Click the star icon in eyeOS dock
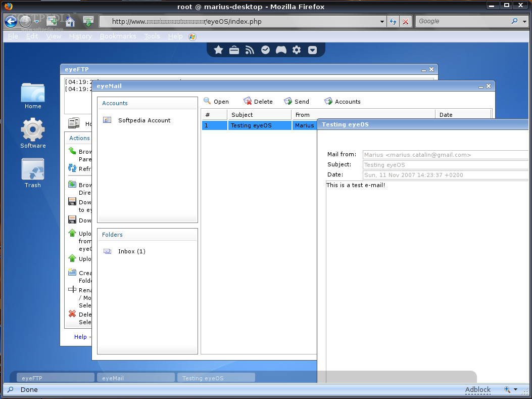 [x=218, y=50]
